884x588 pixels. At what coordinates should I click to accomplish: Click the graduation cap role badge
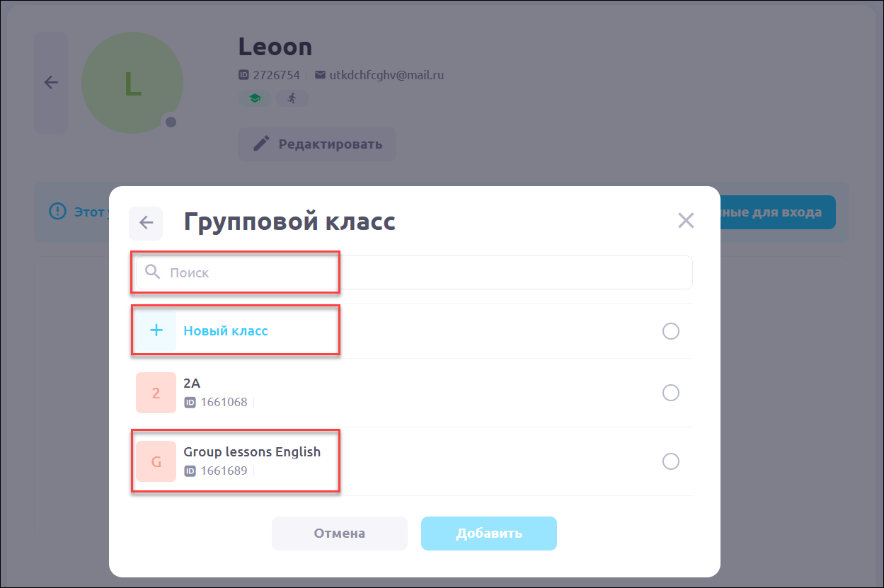(255, 98)
